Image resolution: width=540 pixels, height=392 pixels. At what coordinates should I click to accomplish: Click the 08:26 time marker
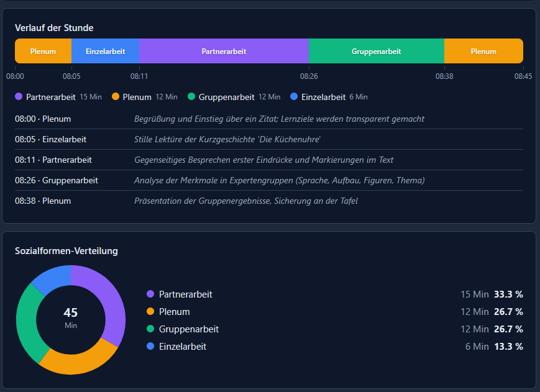pyautogui.click(x=309, y=76)
